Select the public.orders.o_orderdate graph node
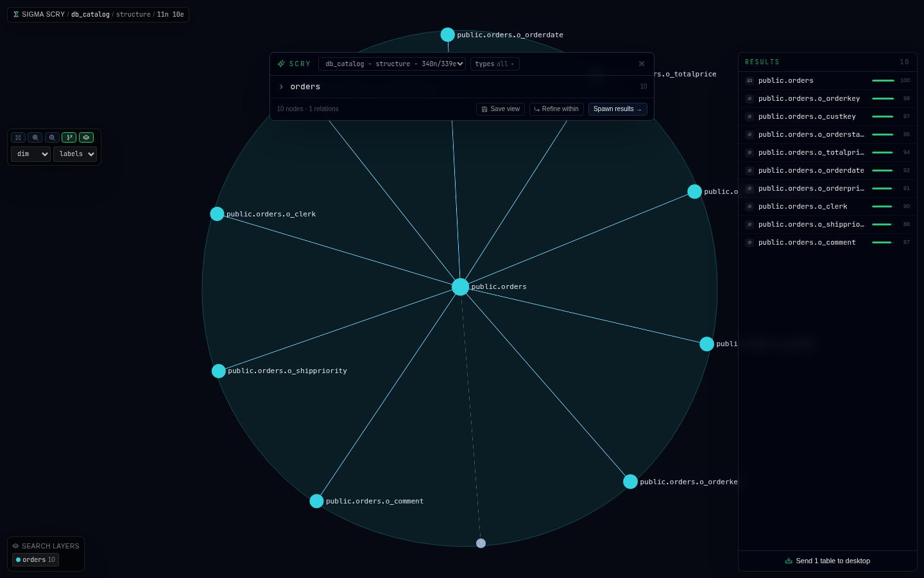The height and width of the screenshot is (578, 924). (x=448, y=35)
